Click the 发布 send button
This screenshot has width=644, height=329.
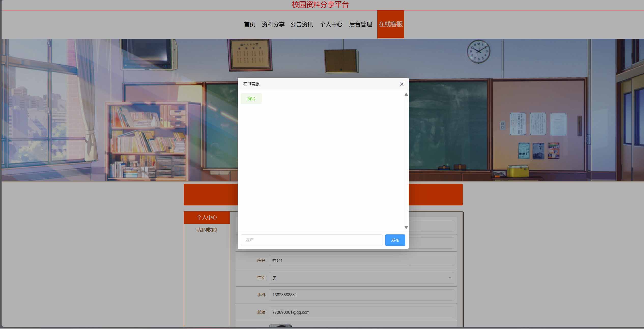395,240
